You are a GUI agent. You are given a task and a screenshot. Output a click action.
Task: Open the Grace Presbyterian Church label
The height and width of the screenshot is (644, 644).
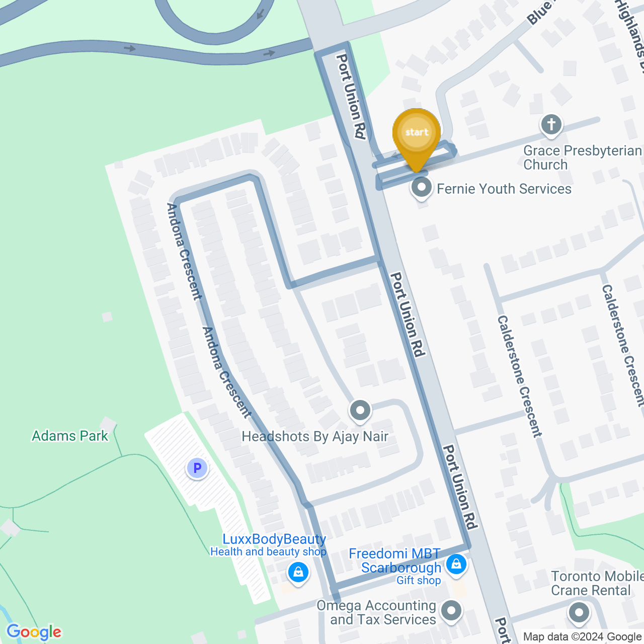(583, 157)
